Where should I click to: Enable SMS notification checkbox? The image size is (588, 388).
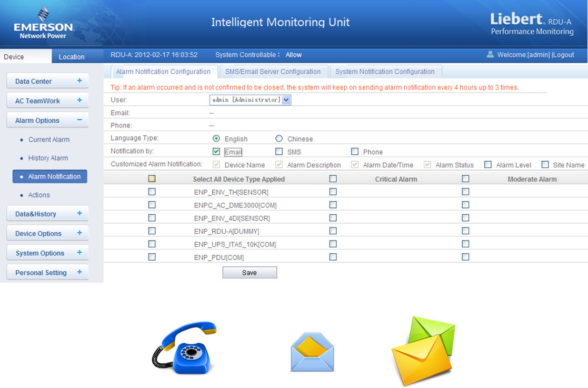tap(279, 152)
